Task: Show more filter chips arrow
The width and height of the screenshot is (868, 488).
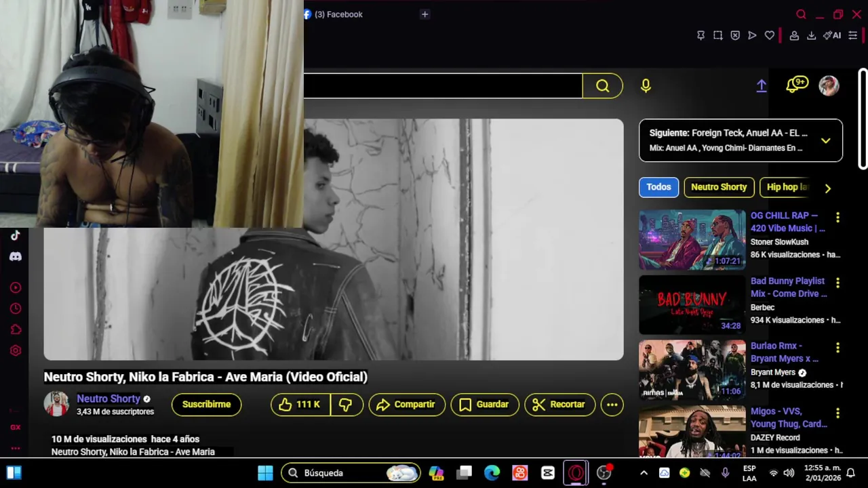Action: click(x=827, y=188)
